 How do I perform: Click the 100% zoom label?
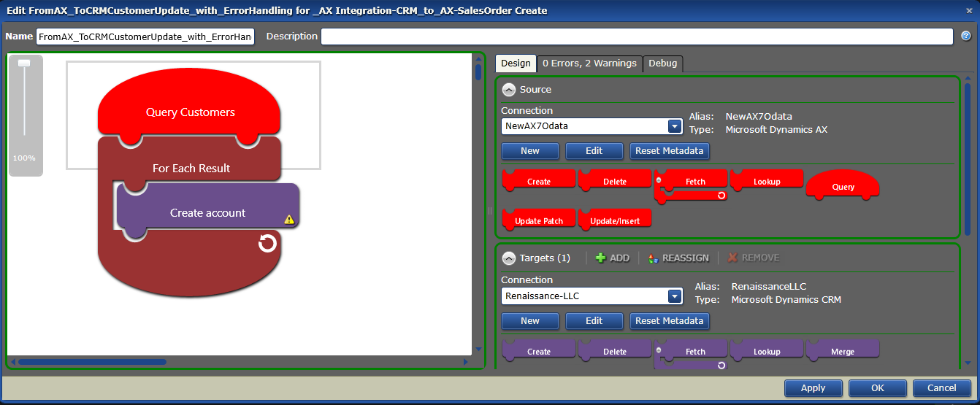pyautogui.click(x=24, y=158)
